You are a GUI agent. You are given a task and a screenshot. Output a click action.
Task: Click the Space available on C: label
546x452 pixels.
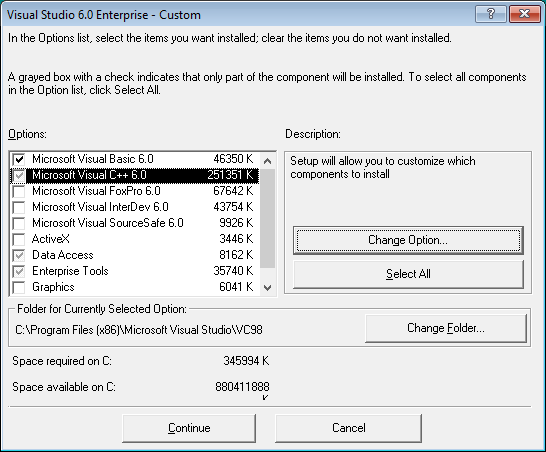point(64,387)
